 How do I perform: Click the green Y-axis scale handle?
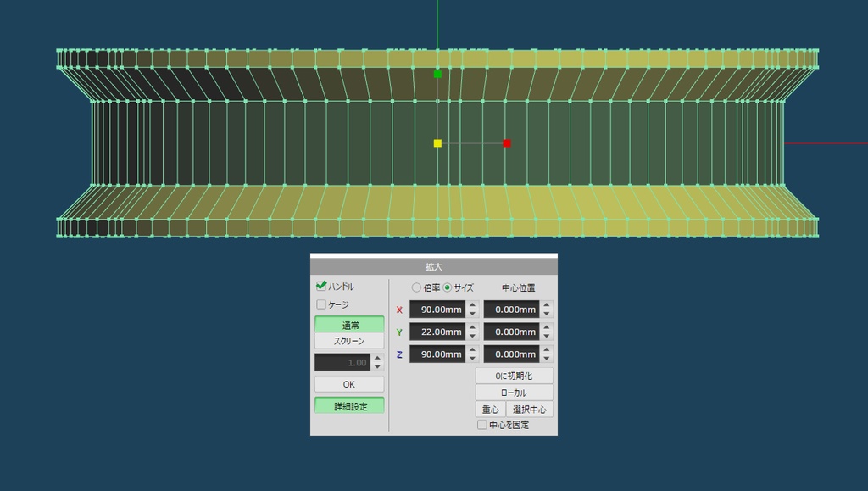point(437,74)
